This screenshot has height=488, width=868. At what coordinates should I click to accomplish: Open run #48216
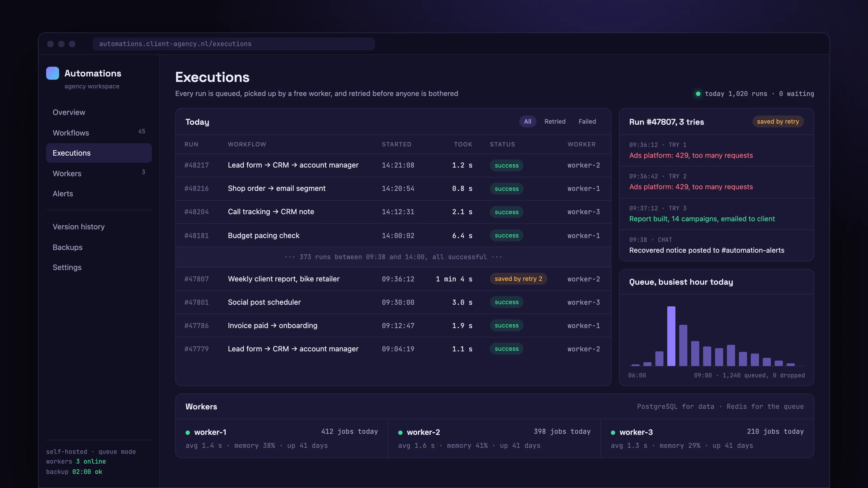pyautogui.click(x=393, y=189)
